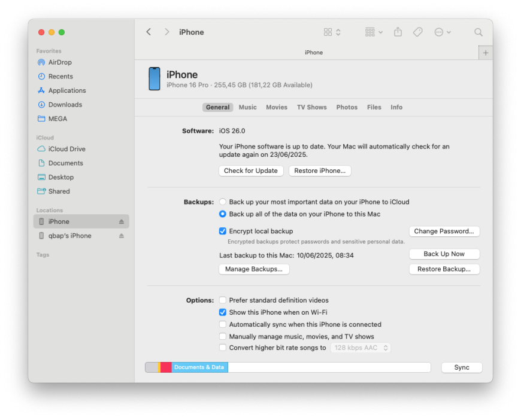Toggle Show this iPhone when on Wi-Fi

223,312
